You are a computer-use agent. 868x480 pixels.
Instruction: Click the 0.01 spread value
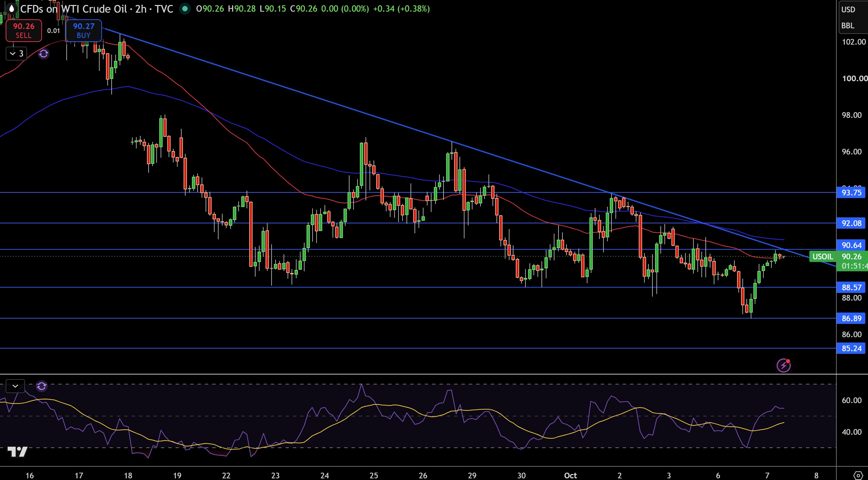click(x=54, y=31)
